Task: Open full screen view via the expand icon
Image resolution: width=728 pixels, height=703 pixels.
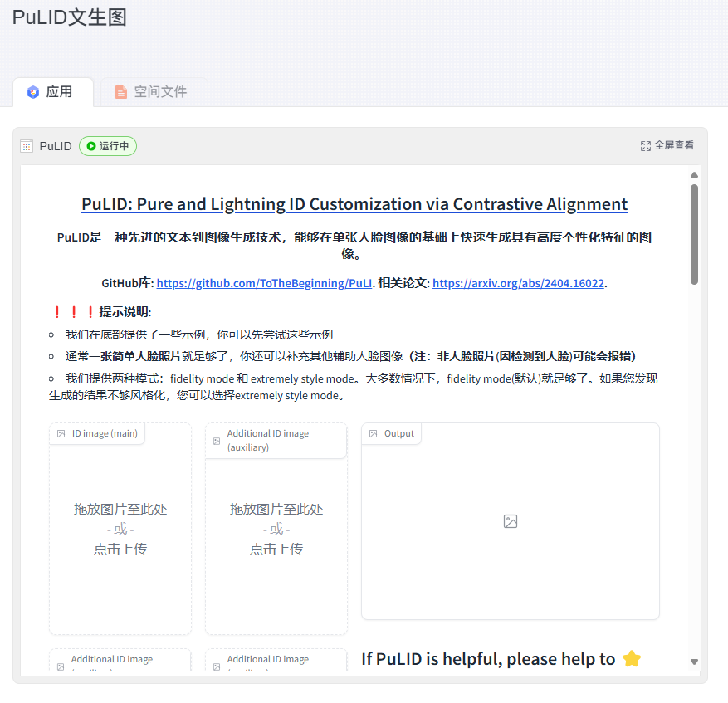Action: click(646, 145)
